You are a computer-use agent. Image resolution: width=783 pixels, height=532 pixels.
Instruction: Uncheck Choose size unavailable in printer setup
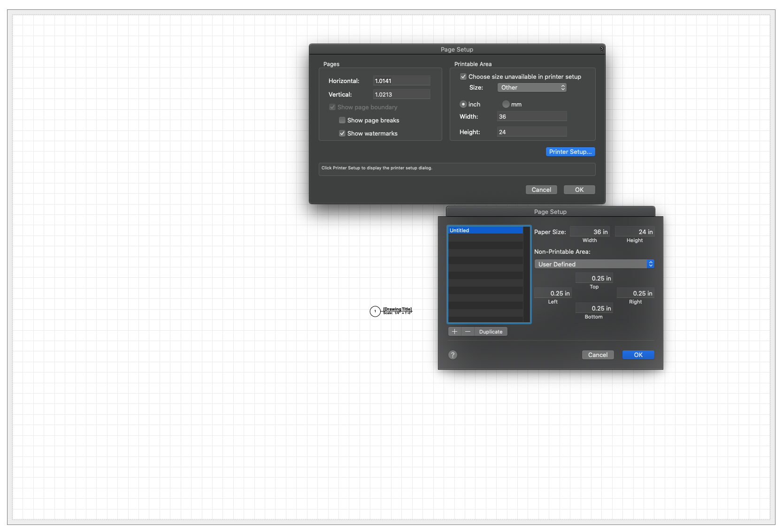pos(463,76)
